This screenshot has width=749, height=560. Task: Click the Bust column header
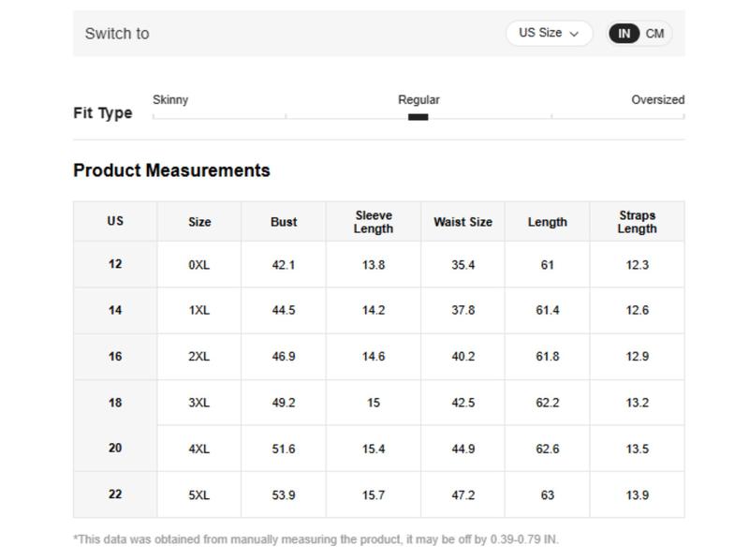click(283, 222)
